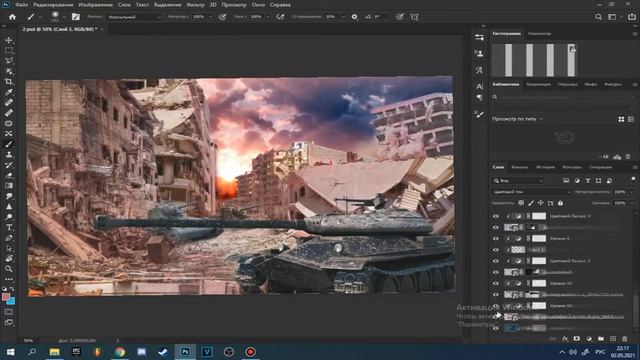
Task: Open Steam from the taskbar
Action: [x=163, y=352]
